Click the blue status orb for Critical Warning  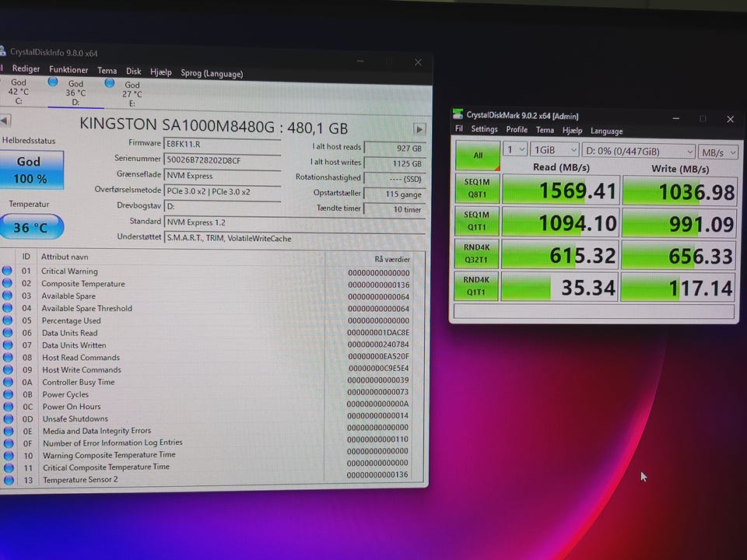[x=7, y=271]
